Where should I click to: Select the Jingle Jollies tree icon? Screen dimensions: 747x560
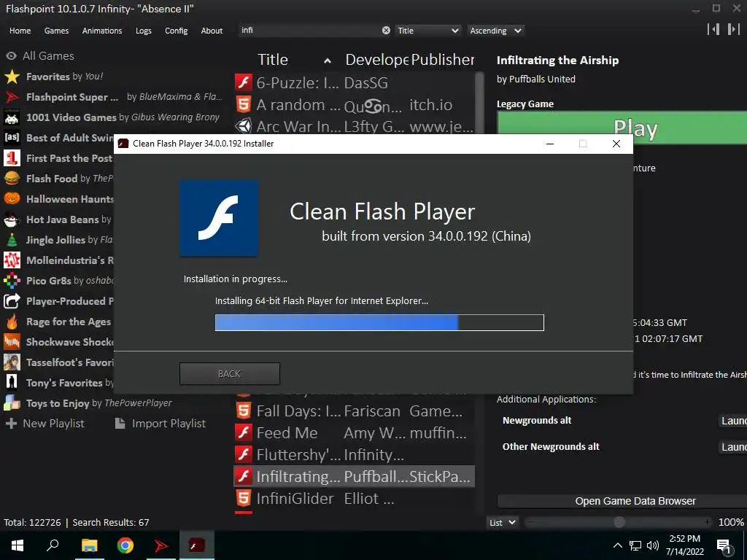pyautogui.click(x=12, y=240)
